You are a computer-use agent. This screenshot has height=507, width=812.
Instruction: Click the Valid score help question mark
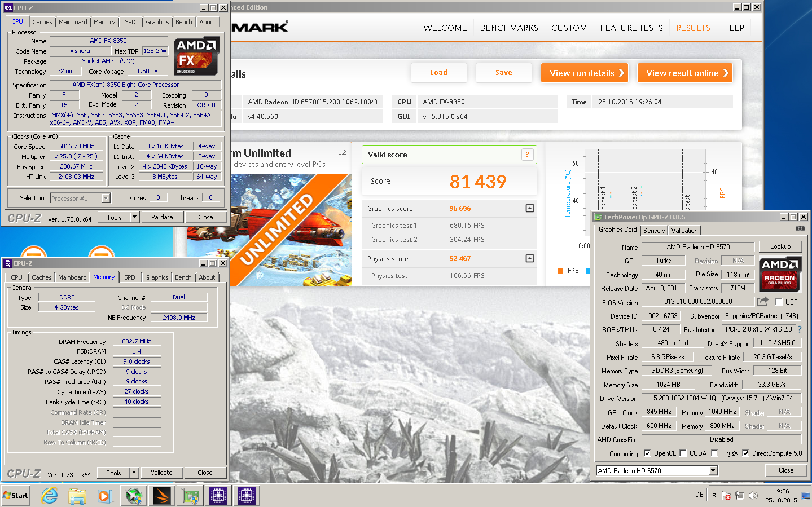click(528, 155)
